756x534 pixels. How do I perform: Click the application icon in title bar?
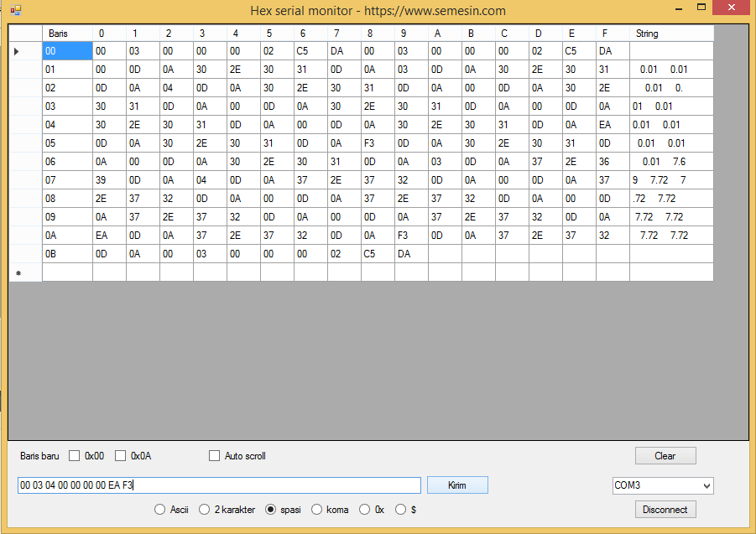pyautogui.click(x=16, y=11)
